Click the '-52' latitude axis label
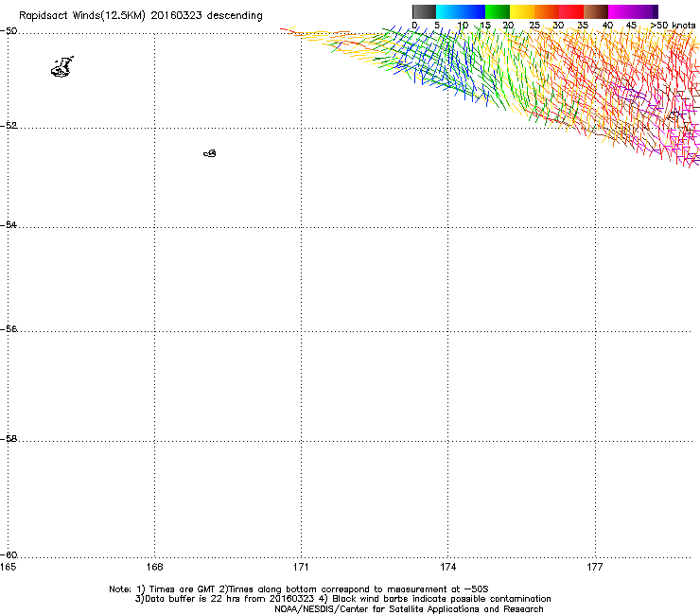The width and height of the screenshot is (700, 615). point(9,126)
